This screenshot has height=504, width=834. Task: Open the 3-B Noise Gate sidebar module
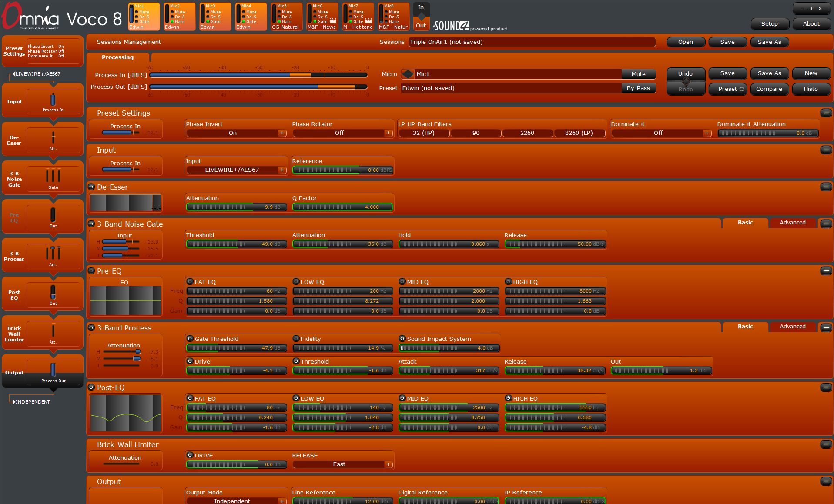click(x=42, y=179)
